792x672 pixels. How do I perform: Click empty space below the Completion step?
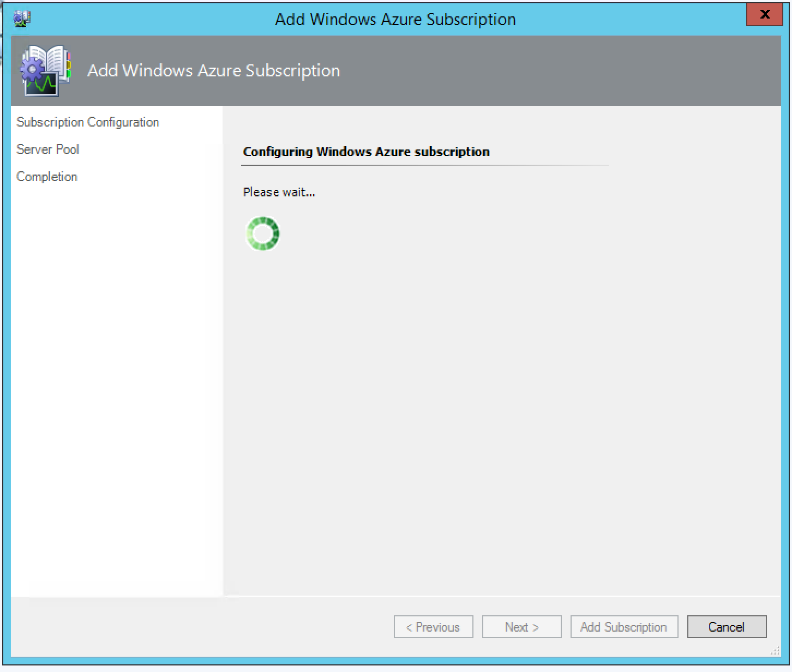tap(116, 382)
